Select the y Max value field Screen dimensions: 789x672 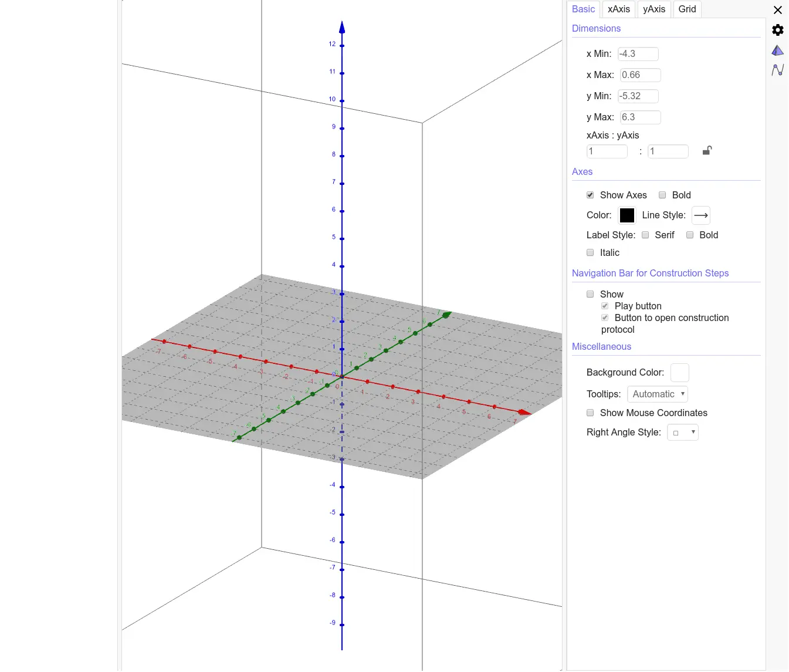(640, 117)
